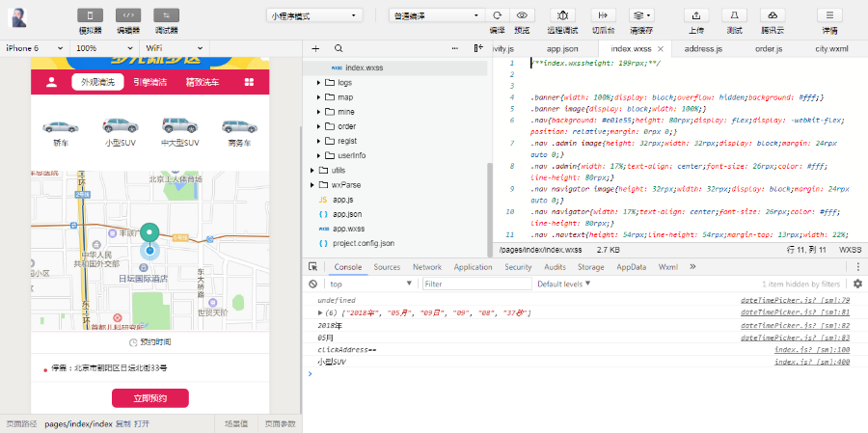868x433 pixels.
Task: Open the Network tab in devtools
Action: [x=426, y=267]
